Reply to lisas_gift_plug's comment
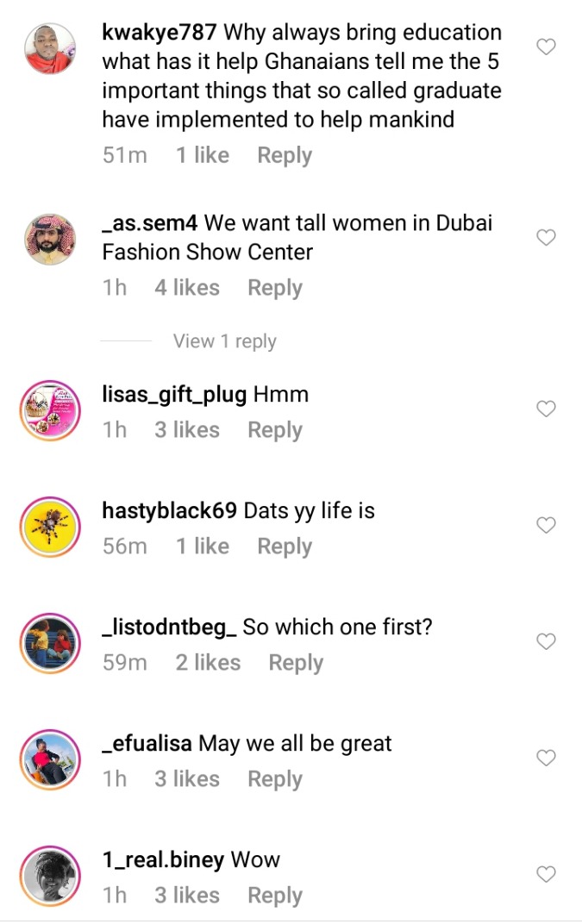This screenshot has height=924, width=582. [275, 430]
